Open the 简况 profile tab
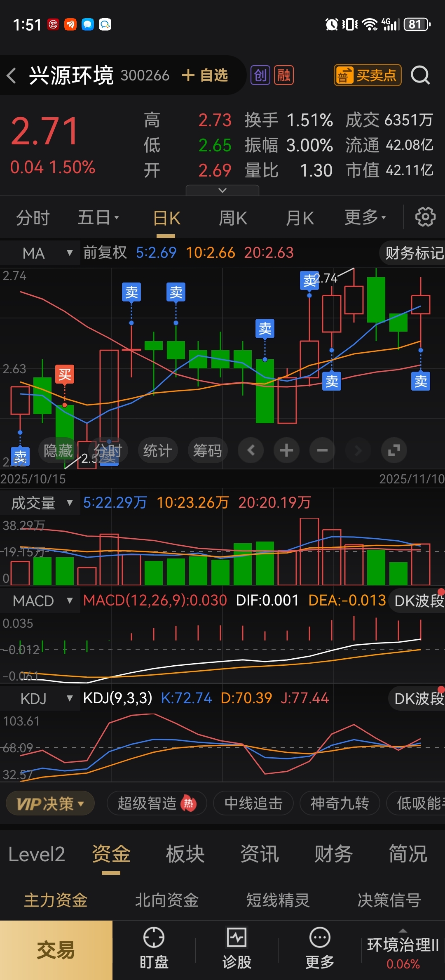The width and height of the screenshot is (445, 980). click(408, 854)
